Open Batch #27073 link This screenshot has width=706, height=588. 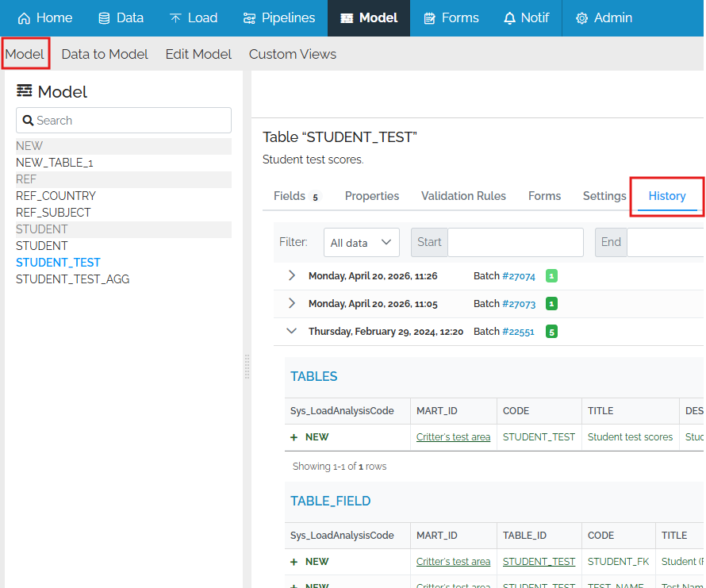point(519,304)
